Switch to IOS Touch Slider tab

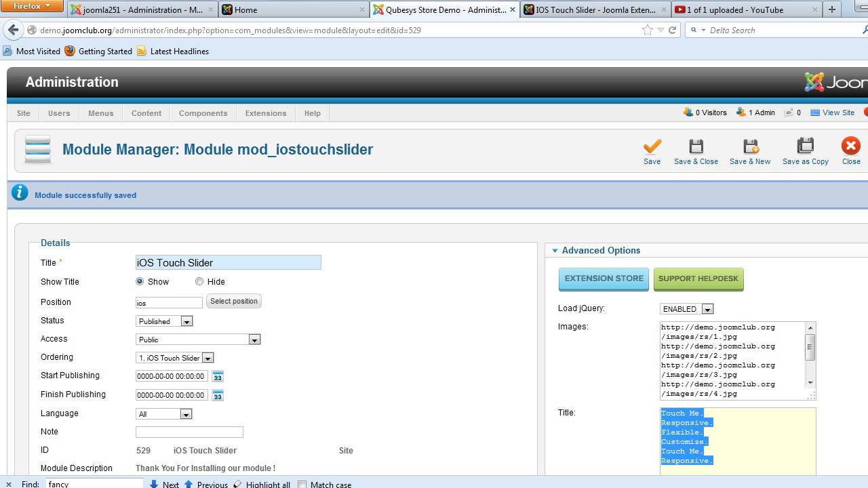[x=595, y=9]
